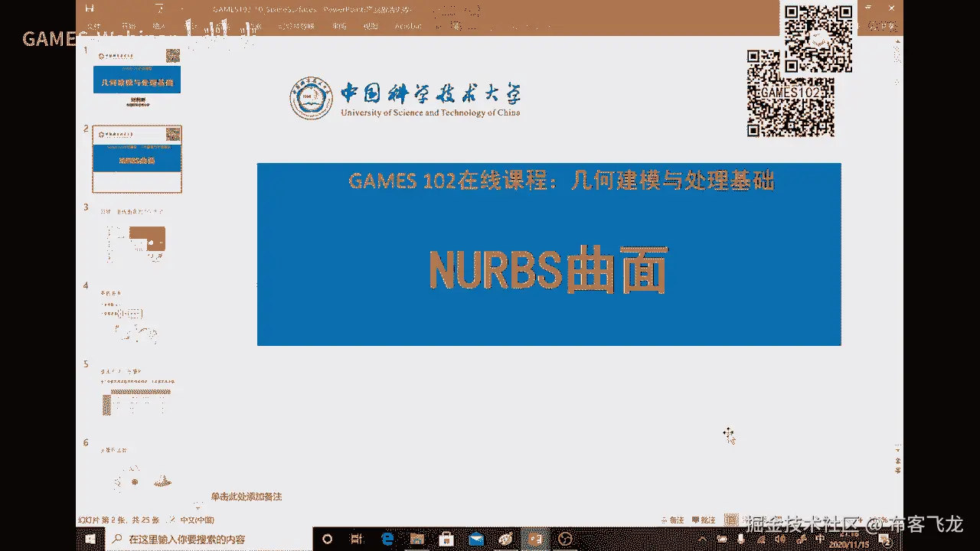The image size is (980, 551).
Task: Open the PowerPoint icon in the taskbar
Action: click(x=535, y=539)
